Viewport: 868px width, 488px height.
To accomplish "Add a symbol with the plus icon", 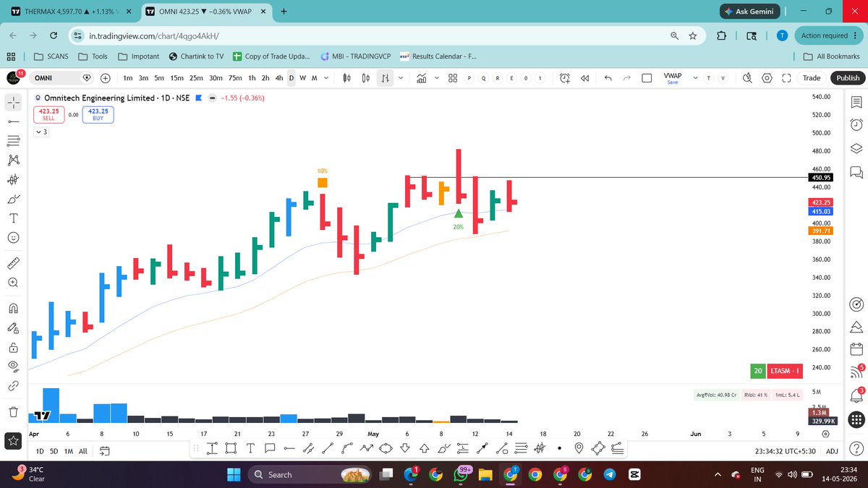I will pyautogui.click(x=106, y=78).
